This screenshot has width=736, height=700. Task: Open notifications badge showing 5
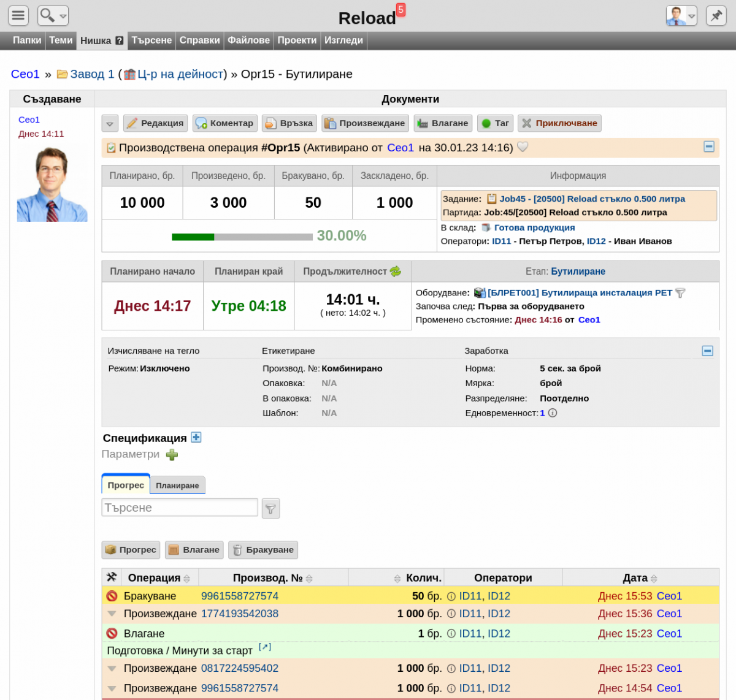pos(401,9)
